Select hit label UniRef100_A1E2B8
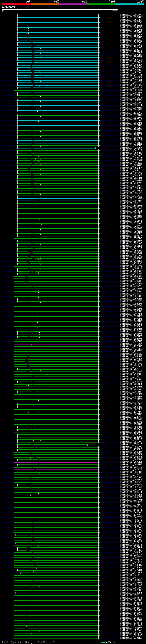146x644 pixels. pos(131,593)
